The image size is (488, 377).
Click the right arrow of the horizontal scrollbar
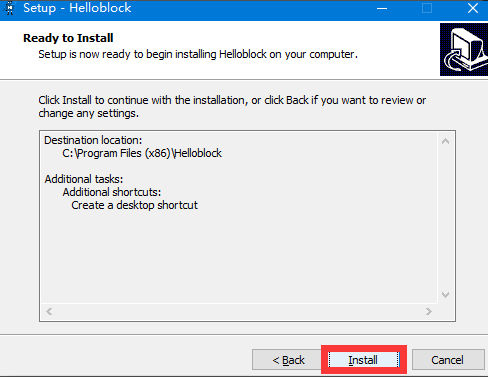coord(429,312)
